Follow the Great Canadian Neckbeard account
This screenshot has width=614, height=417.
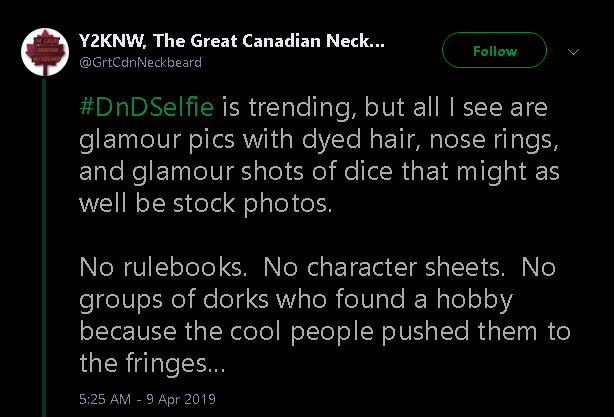point(494,50)
